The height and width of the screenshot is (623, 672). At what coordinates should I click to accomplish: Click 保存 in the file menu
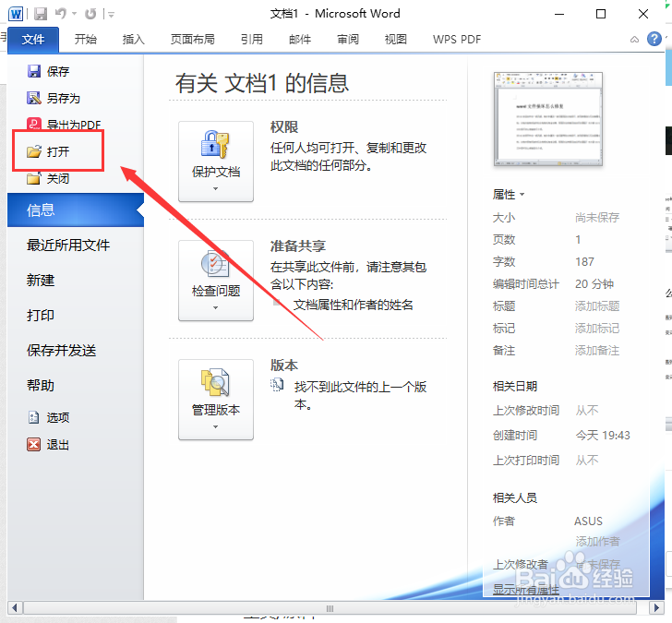coord(58,71)
